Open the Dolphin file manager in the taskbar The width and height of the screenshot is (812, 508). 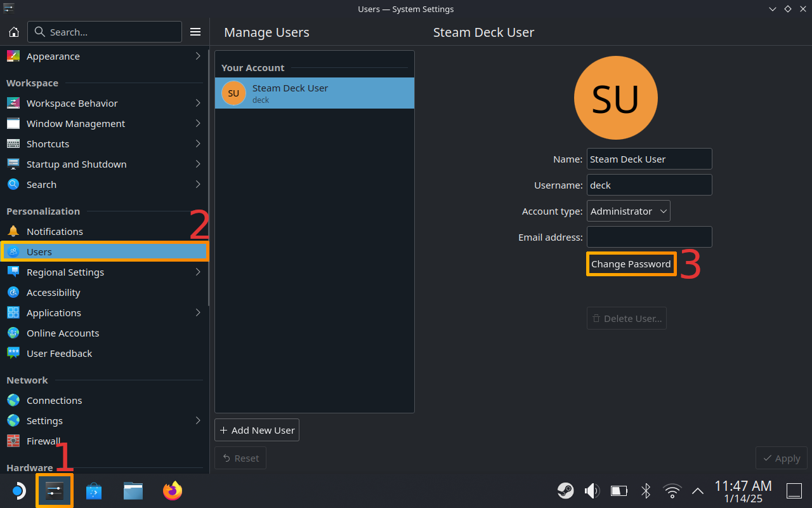(133, 490)
